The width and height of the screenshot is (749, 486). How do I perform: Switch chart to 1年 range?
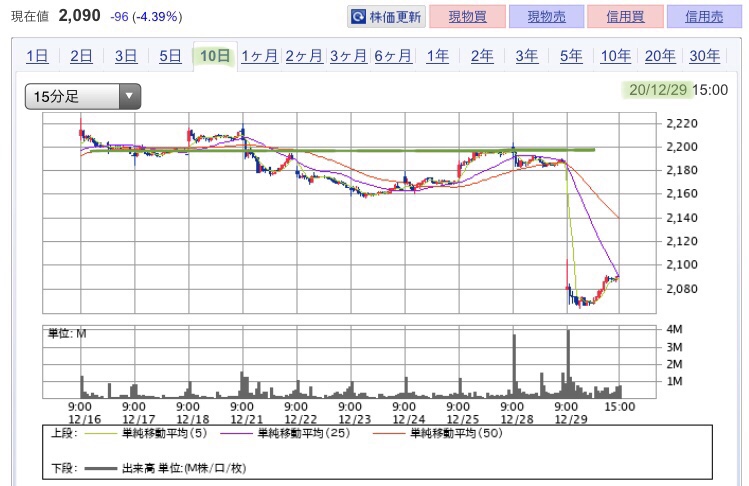click(438, 56)
